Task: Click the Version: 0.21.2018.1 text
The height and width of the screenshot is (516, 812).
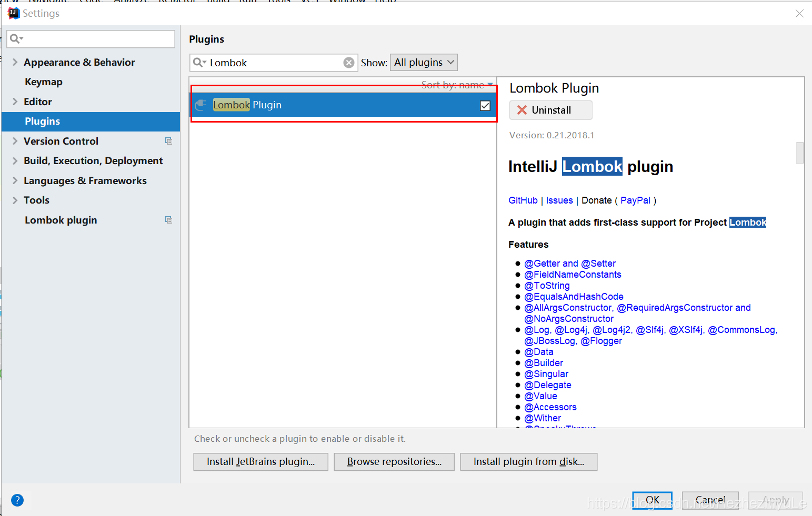Action: click(552, 135)
